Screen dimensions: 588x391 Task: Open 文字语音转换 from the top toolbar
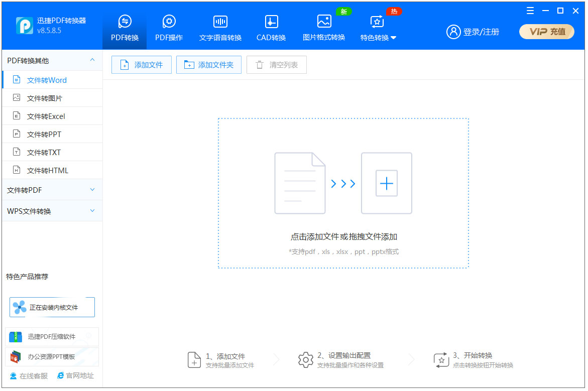pos(220,22)
